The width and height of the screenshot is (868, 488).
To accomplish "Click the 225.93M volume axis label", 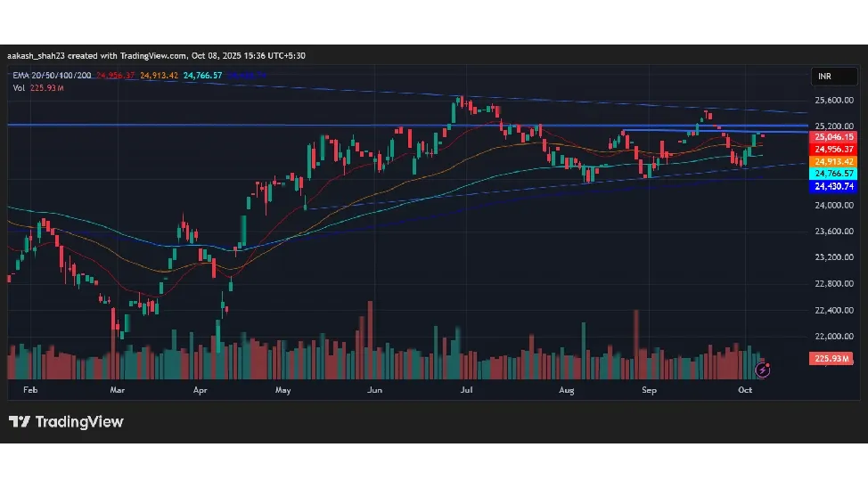I will 831,358.
